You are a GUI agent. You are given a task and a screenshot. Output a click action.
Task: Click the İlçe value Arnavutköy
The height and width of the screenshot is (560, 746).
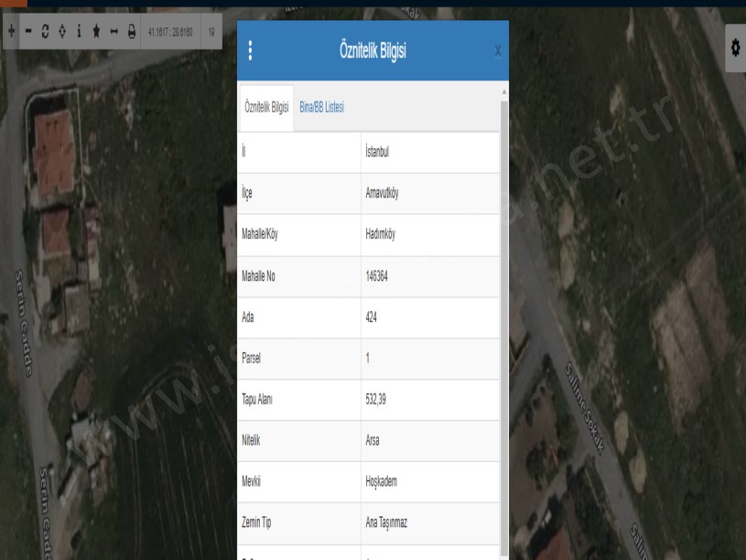384,193
